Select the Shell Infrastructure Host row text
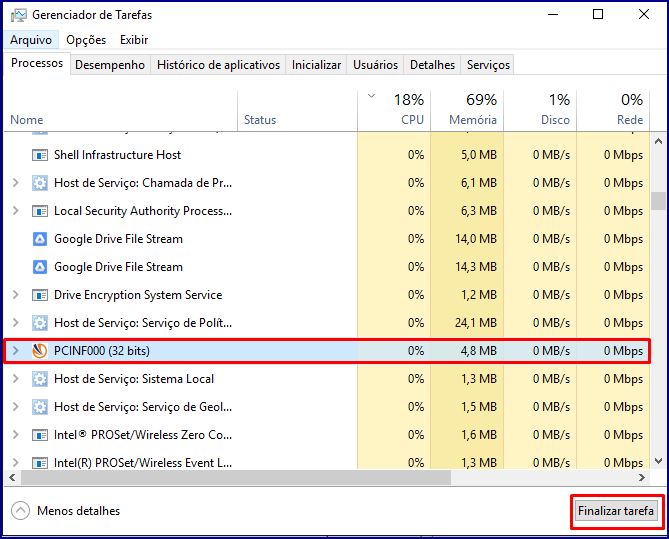 click(x=117, y=155)
